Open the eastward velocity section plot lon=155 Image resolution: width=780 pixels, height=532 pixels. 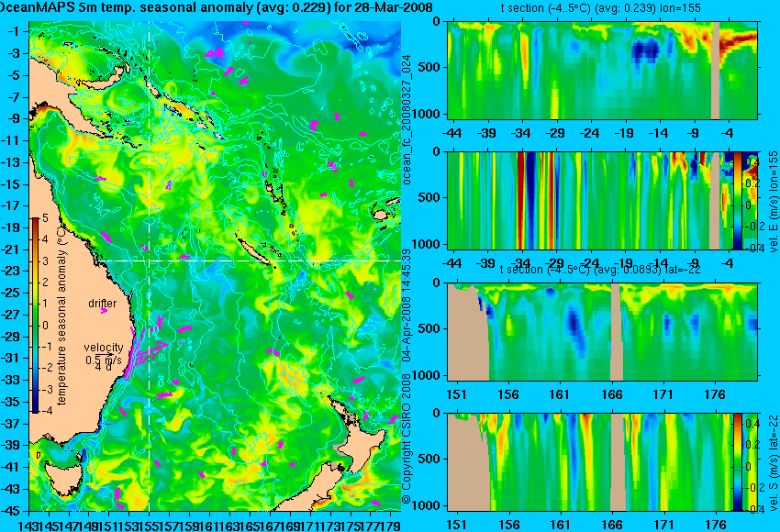pos(603,200)
